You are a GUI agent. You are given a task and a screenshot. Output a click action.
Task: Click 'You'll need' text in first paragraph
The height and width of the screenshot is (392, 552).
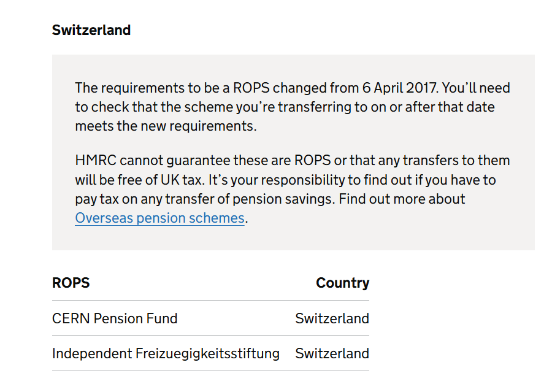pos(476,88)
